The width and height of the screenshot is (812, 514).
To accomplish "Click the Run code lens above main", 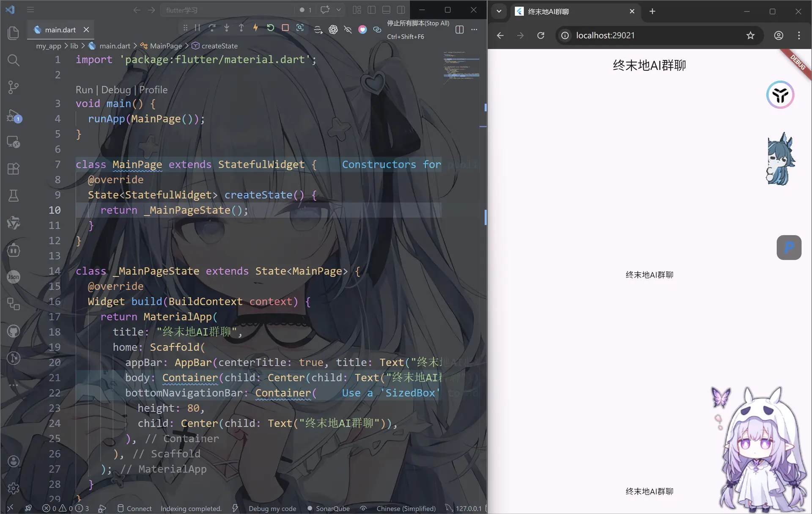I will tap(84, 90).
